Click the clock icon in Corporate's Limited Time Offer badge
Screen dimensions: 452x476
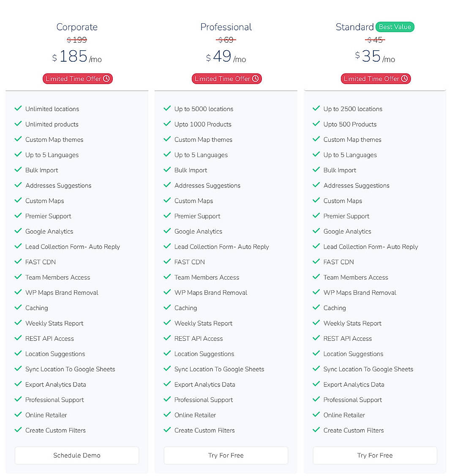coord(107,79)
